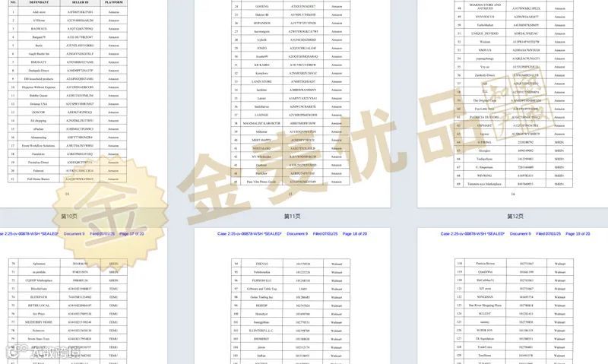Click the 'ELITEPATH' defendant cell
Viewport: 608px width, 364px height.
(40, 297)
